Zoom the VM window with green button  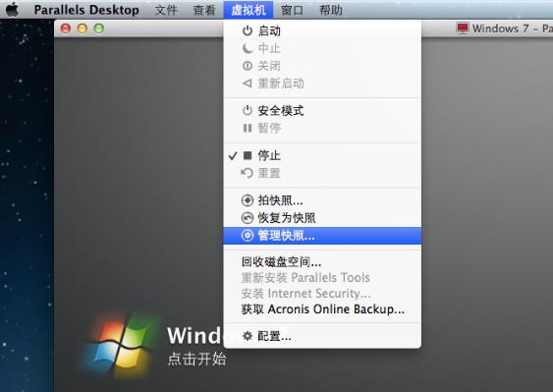click(x=99, y=28)
